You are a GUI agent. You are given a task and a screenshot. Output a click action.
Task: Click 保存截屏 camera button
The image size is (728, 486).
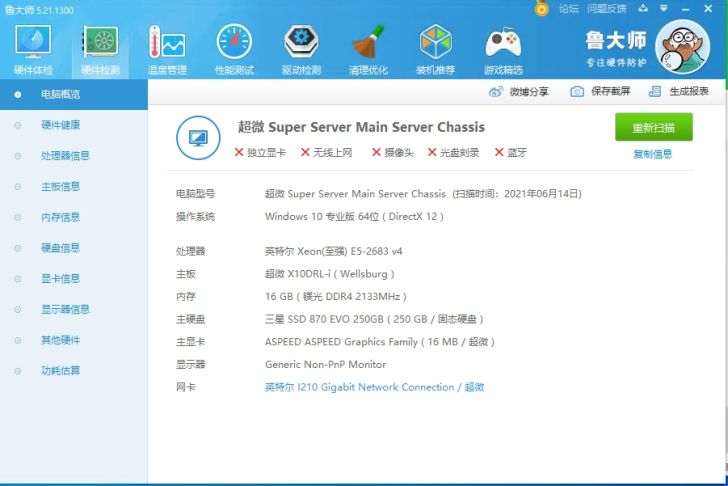(x=601, y=91)
